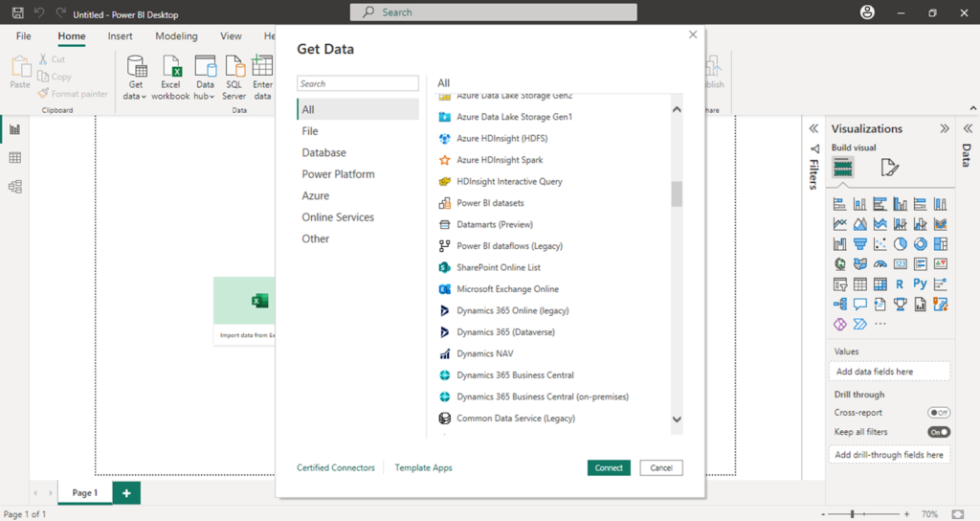Click the zoom in plus button

907,514
